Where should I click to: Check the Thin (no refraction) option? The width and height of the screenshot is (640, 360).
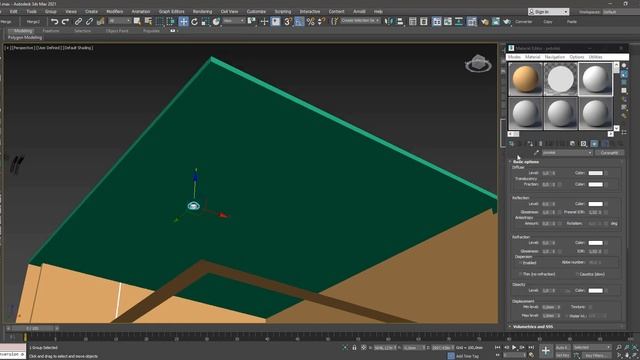pyautogui.click(x=521, y=274)
